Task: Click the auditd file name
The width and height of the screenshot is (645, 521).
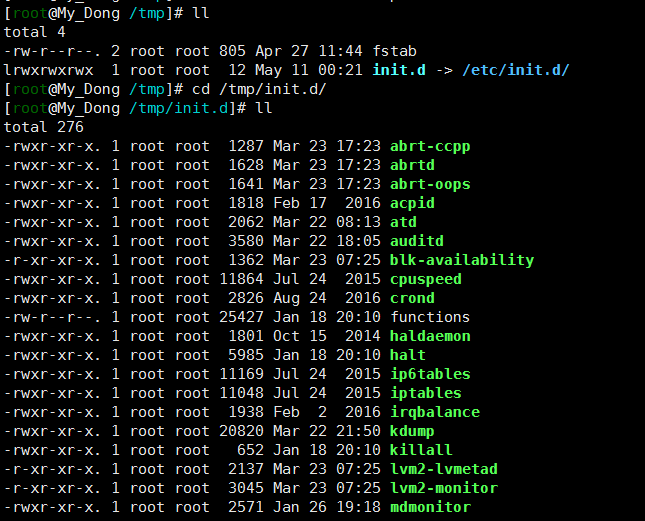Action: [x=417, y=241]
